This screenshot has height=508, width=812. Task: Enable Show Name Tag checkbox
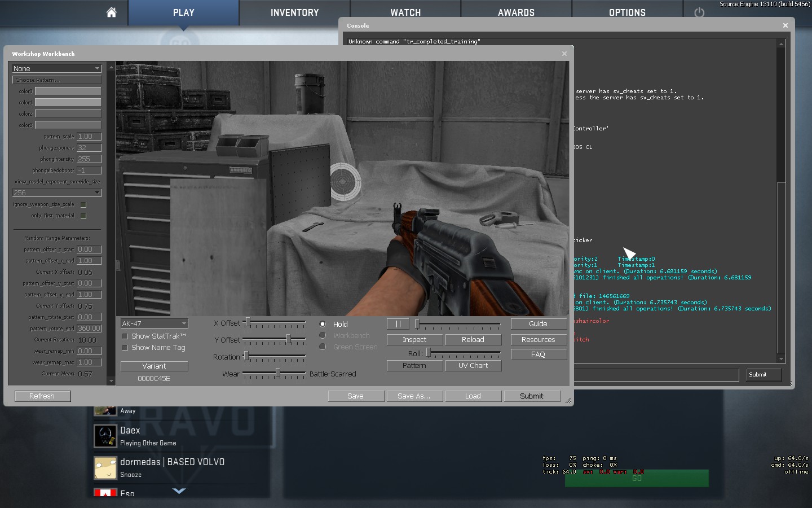(x=125, y=348)
